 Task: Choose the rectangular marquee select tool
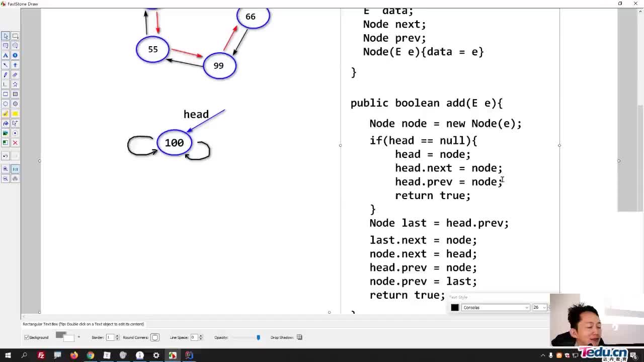pyautogui.click(x=15, y=36)
